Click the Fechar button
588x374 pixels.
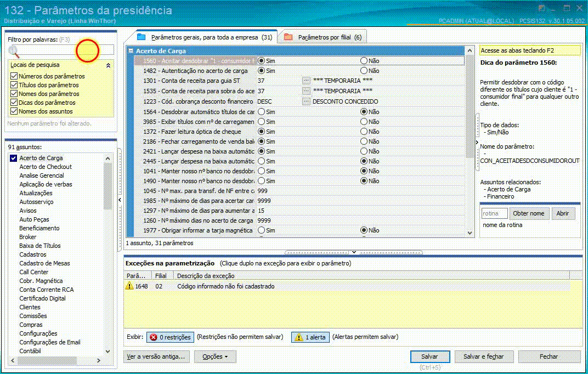click(x=549, y=356)
